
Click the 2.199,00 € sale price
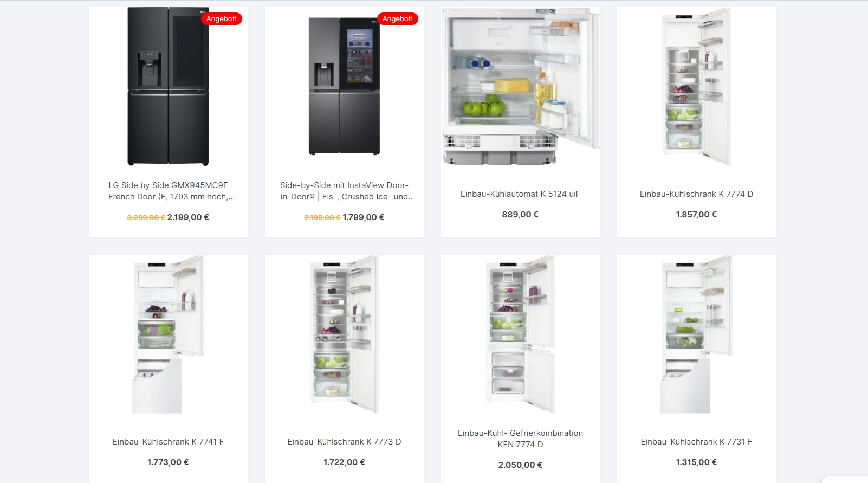pyautogui.click(x=188, y=217)
